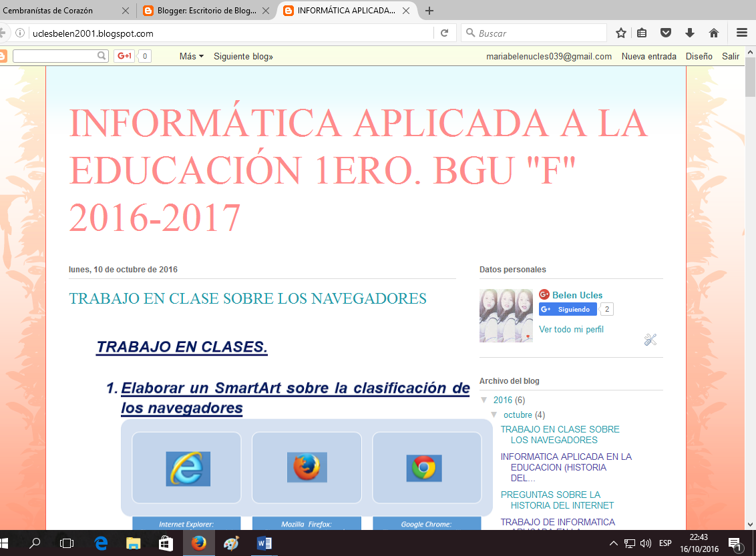Viewport: 756px width, 556px height.
Task: Click the address bar URL field
Action: pos(230,33)
